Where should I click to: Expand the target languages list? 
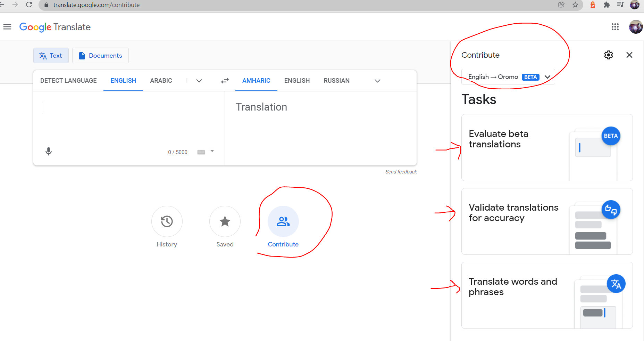click(377, 81)
